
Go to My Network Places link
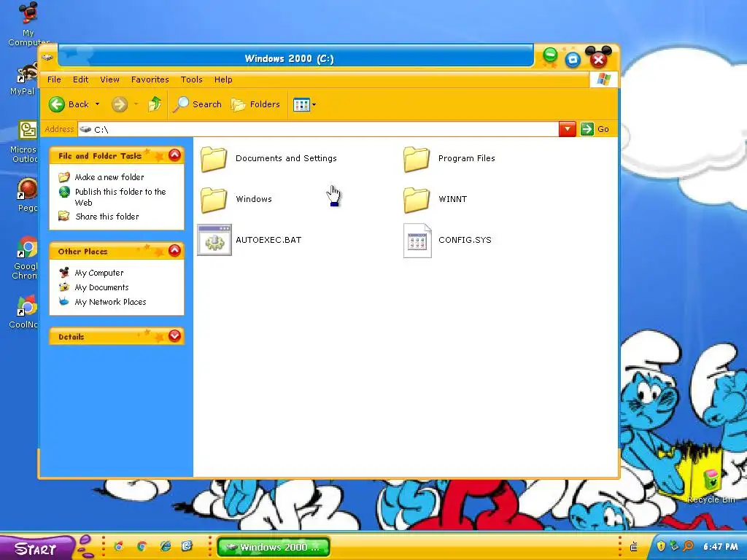[x=111, y=302]
